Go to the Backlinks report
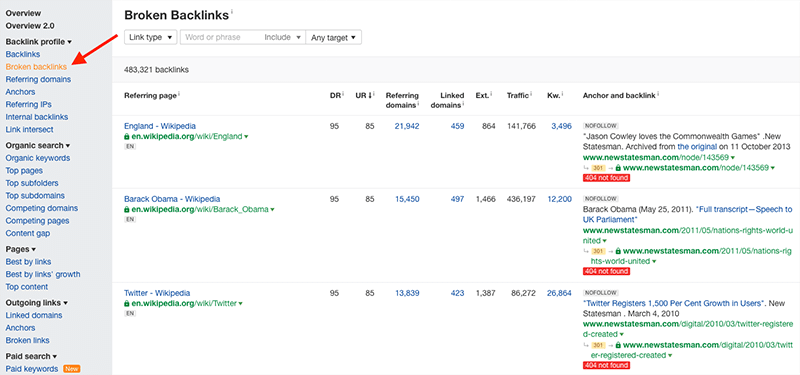The height and width of the screenshot is (375, 800). (x=23, y=54)
